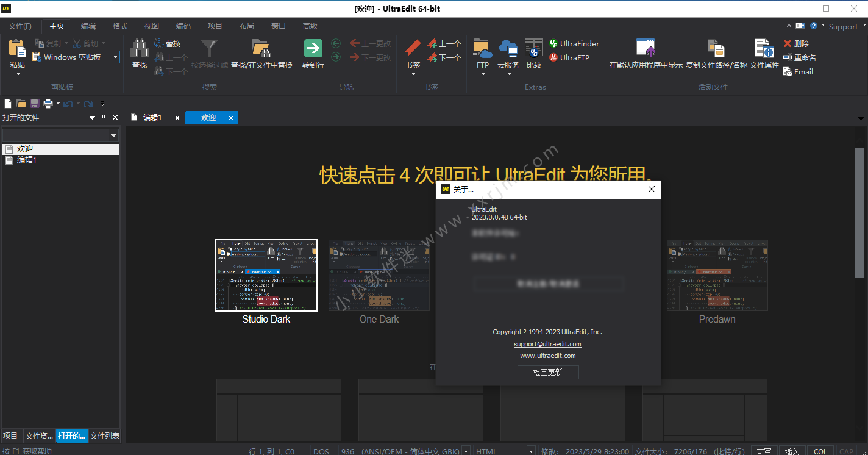Click the Find binoculars icon

point(140,49)
